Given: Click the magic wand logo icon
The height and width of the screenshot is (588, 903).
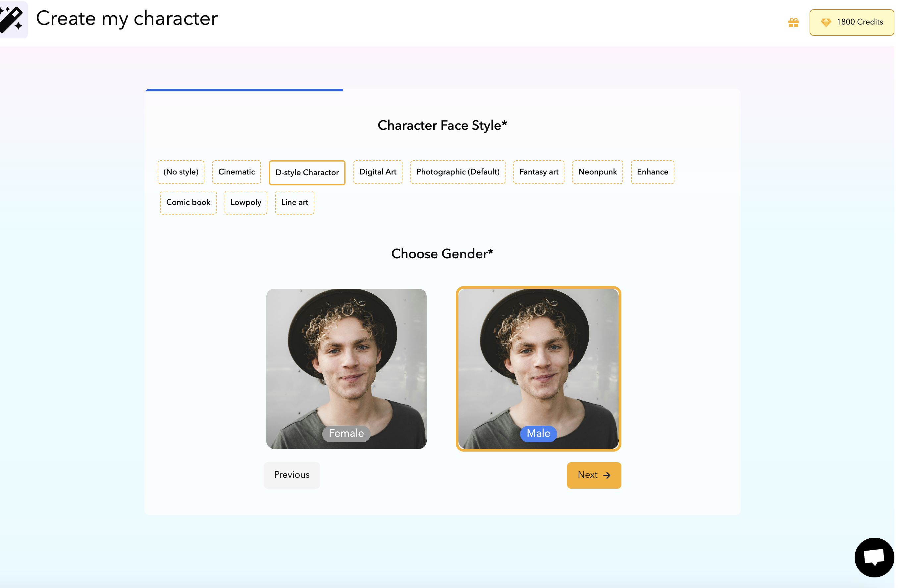Looking at the screenshot, I should [x=12, y=19].
